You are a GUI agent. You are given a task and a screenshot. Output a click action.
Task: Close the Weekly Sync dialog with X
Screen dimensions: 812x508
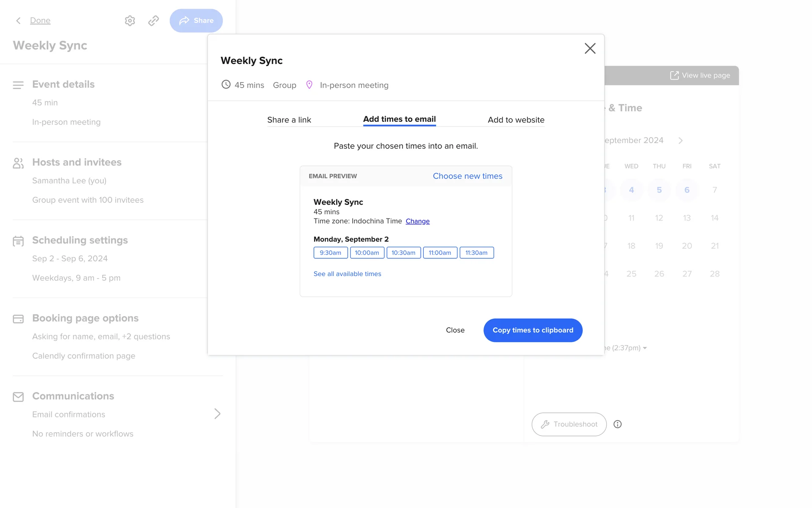[x=590, y=48]
